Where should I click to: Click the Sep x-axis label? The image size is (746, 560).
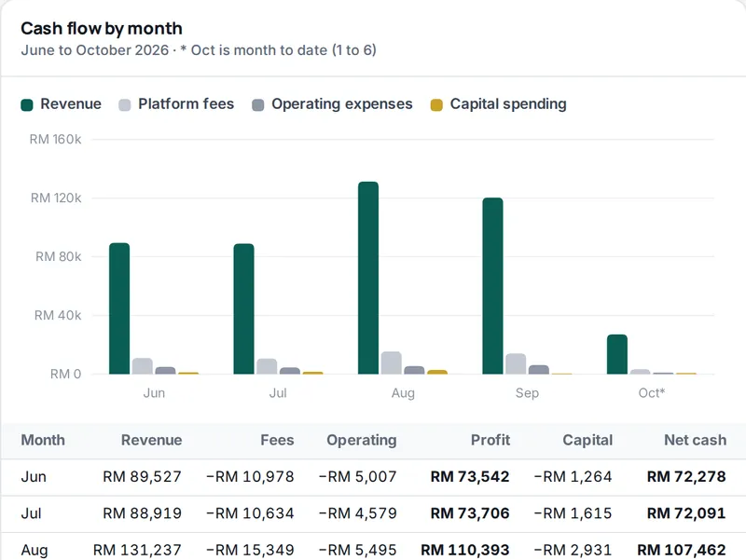(527, 393)
